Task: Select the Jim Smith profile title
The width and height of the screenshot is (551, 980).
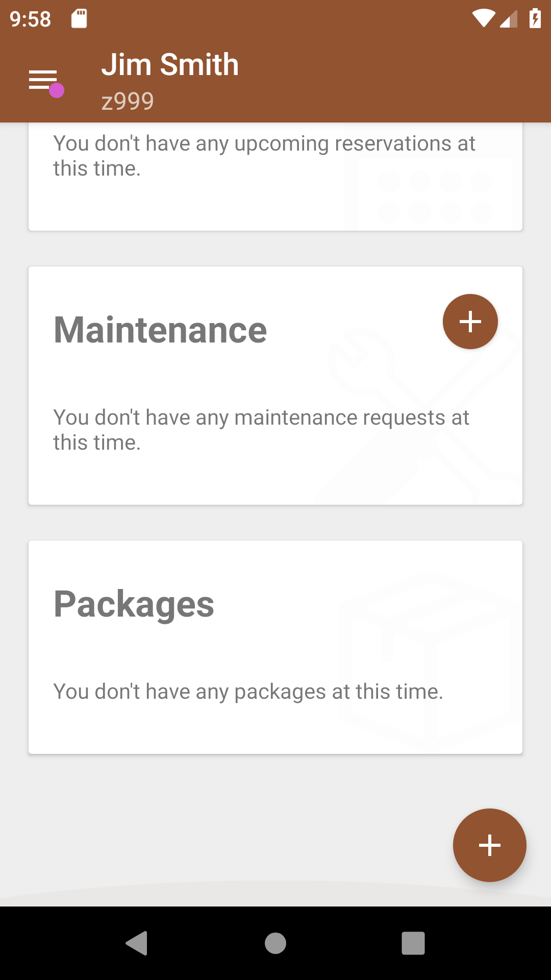Action: [170, 65]
